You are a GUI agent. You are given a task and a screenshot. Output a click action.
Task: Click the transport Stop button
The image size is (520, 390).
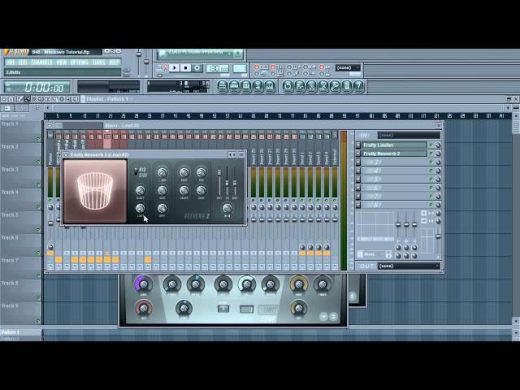point(186,68)
